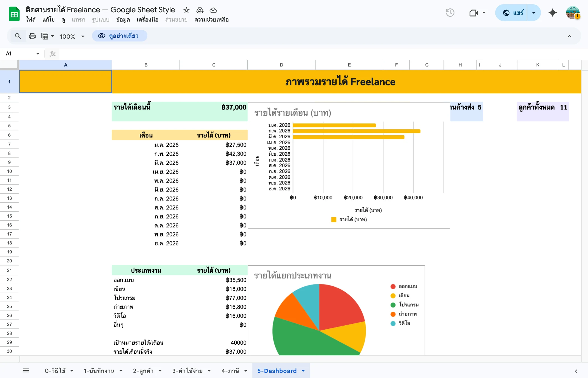Open the zoom level dropdown
Screen dimensions: 588x378
click(72, 36)
